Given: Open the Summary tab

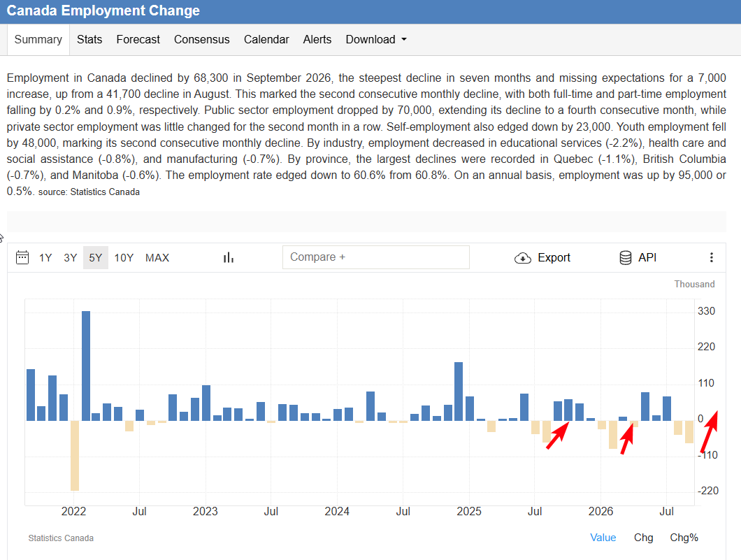Looking at the screenshot, I should [38, 40].
